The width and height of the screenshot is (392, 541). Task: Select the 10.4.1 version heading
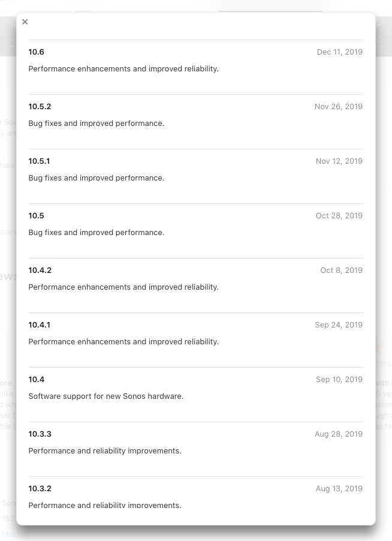tap(39, 324)
